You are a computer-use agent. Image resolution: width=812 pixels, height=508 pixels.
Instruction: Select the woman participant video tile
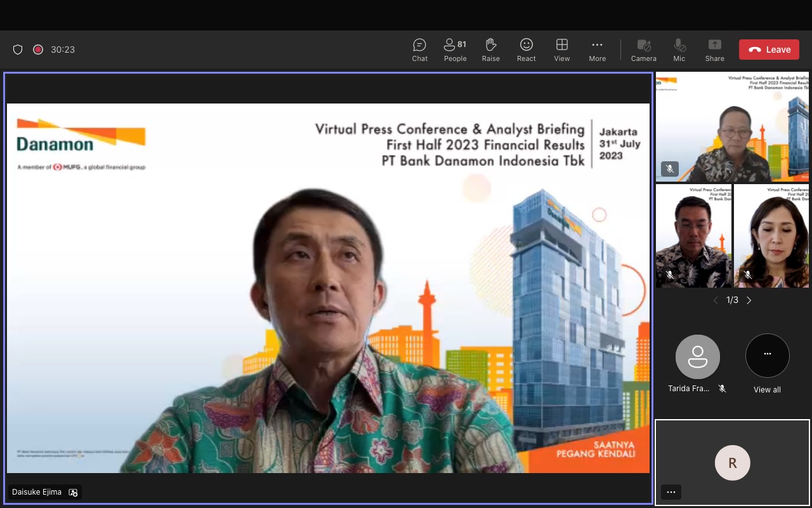click(771, 236)
